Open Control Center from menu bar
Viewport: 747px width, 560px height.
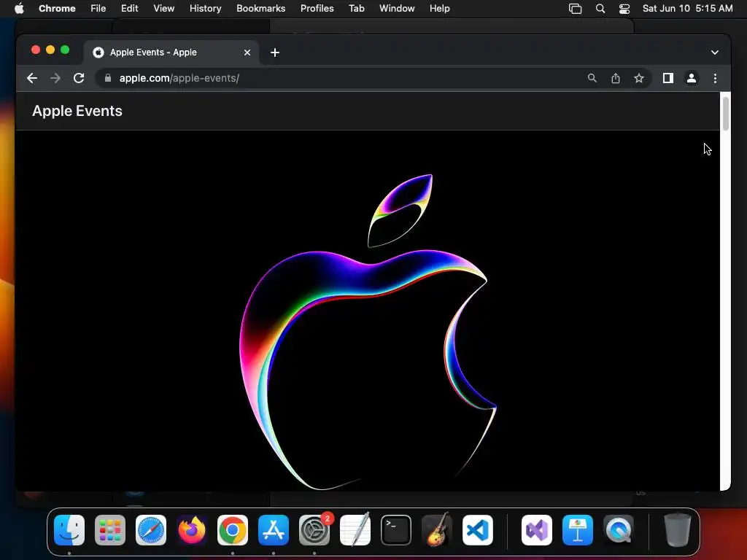[x=624, y=9]
